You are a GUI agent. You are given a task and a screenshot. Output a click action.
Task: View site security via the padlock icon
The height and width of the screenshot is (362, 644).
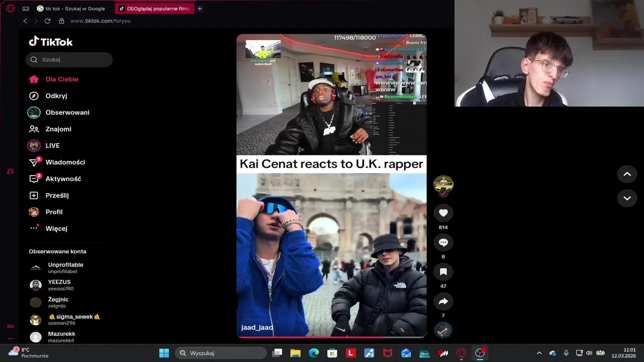[x=61, y=21]
